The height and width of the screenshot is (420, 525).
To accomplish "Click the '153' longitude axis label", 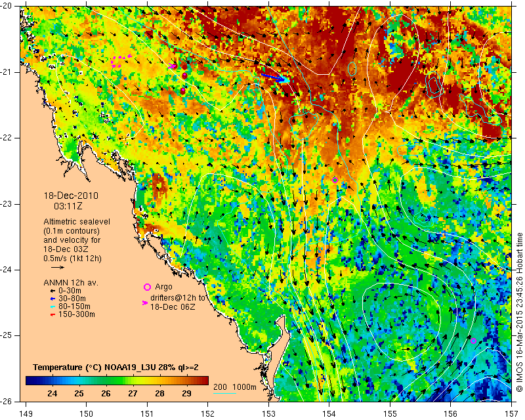I will click(269, 414).
